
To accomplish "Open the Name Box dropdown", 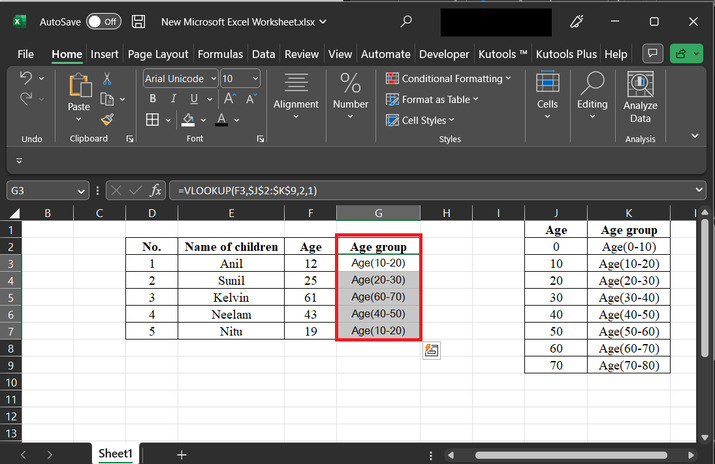I will [x=81, y=191].
